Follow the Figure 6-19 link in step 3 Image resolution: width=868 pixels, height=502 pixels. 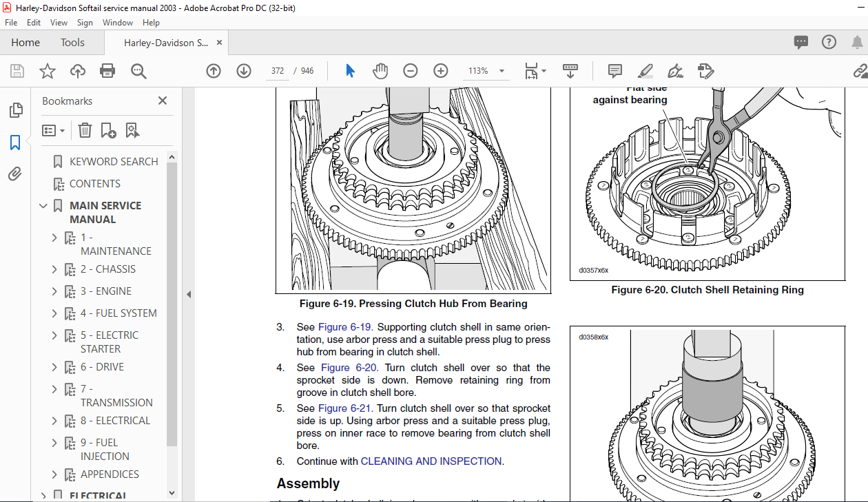344,327
